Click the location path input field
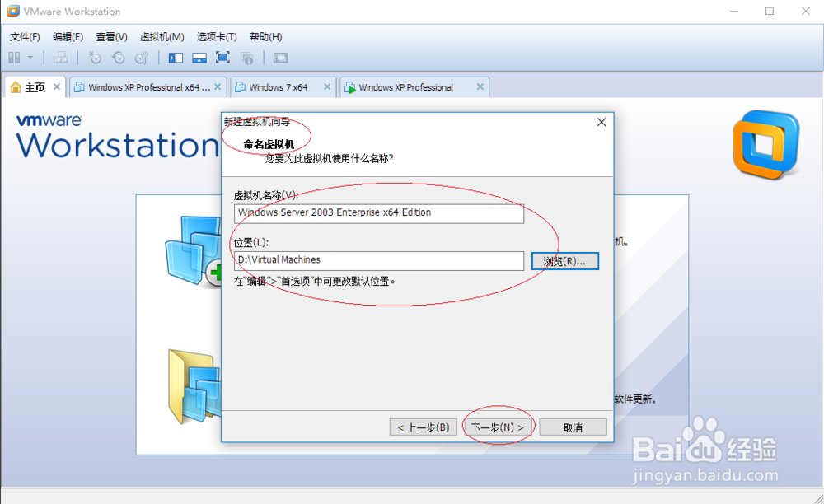The height and width of the screenshot is (504, 824). pos(379,260)
